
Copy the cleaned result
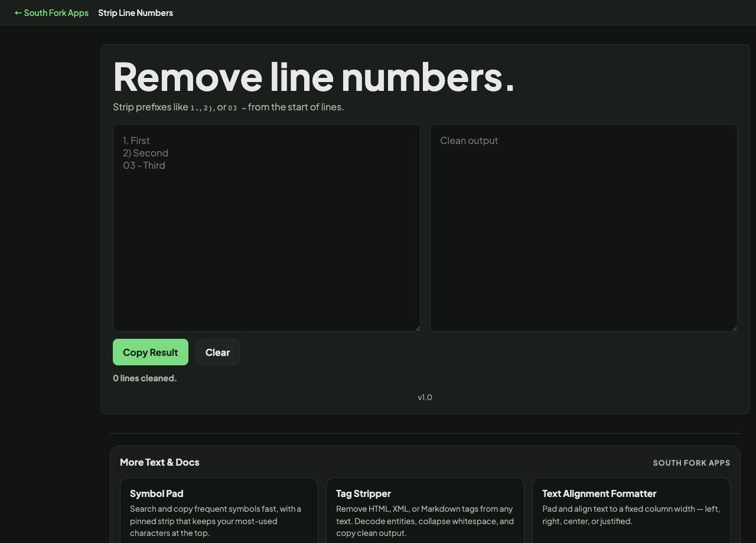[x=151, y=352]
